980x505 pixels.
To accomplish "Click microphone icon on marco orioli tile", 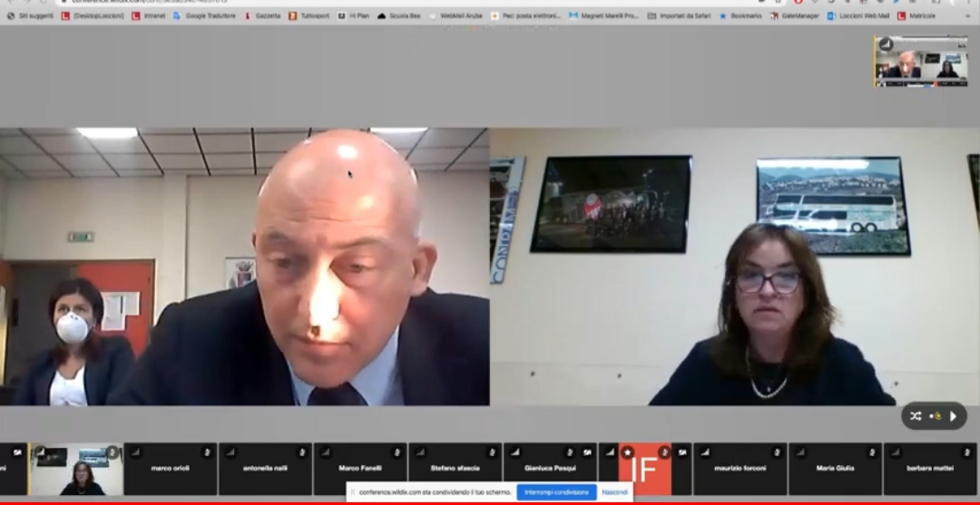I will point(207,452).
